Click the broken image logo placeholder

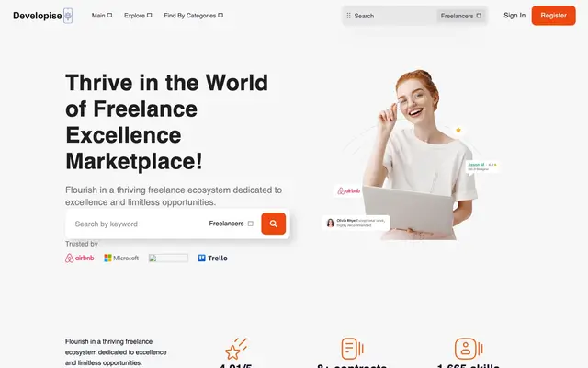click(168, 258)
